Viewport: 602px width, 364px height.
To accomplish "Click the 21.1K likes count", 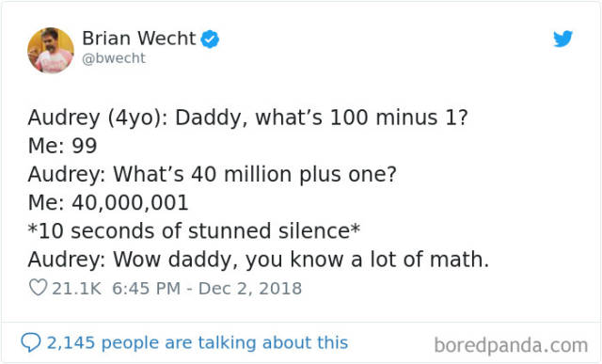I will click(x=76, y=289).
